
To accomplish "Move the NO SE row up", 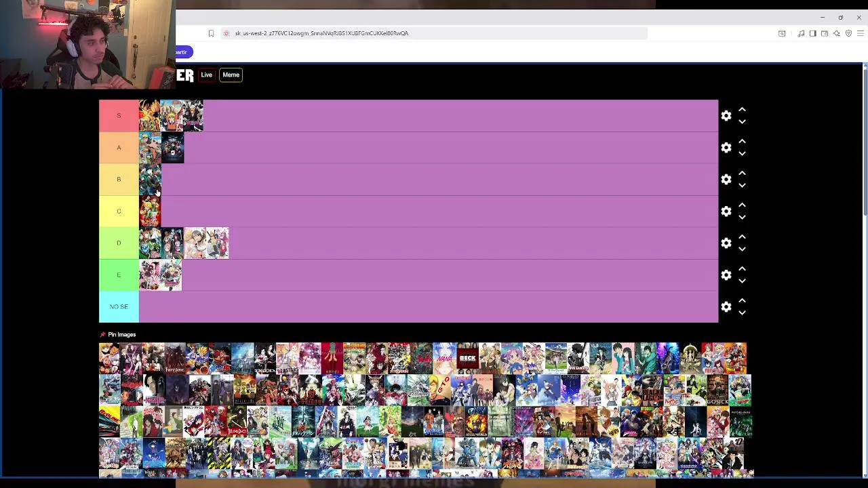I will pyautogui.click(x=742, y=300).
